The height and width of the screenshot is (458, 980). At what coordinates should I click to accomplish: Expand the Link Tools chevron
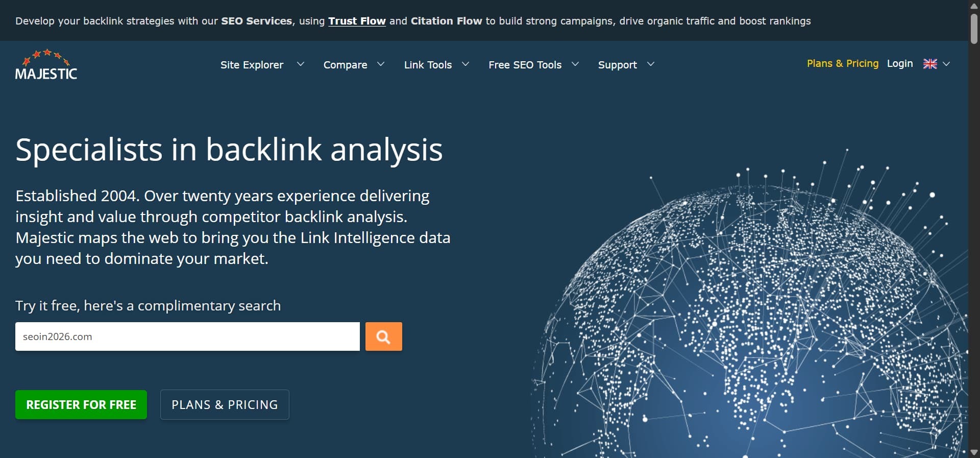point(465,64)
